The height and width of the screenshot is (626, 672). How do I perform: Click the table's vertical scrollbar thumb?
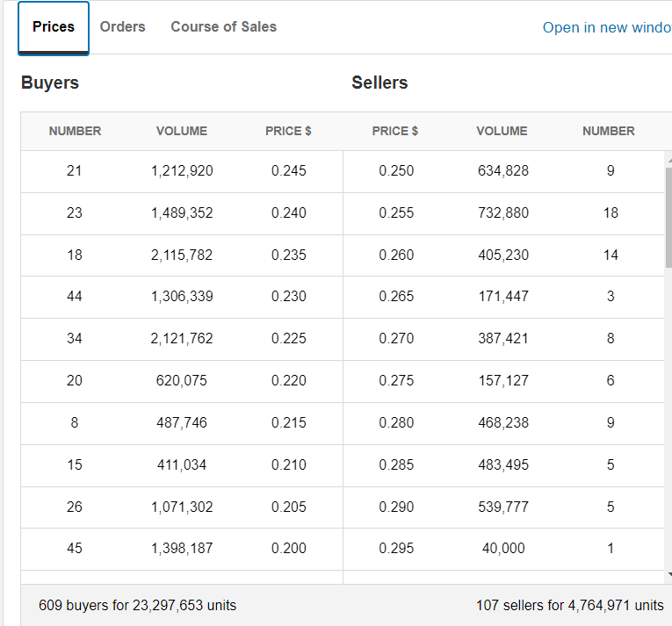(x=668, y=219)
